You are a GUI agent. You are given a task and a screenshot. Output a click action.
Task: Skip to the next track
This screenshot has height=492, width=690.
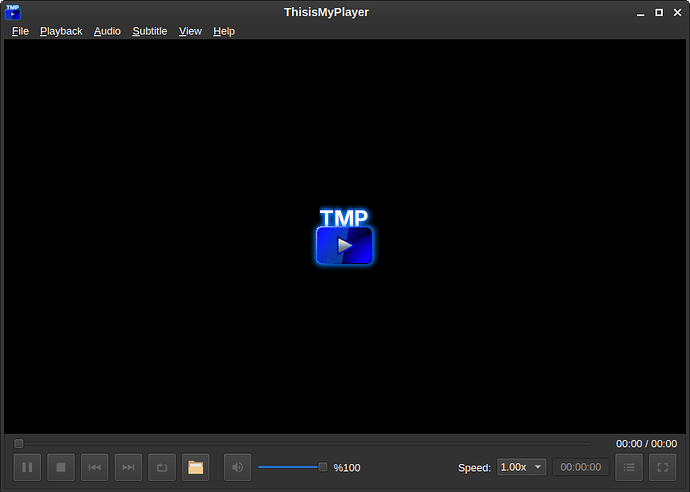tap(128, 467)
